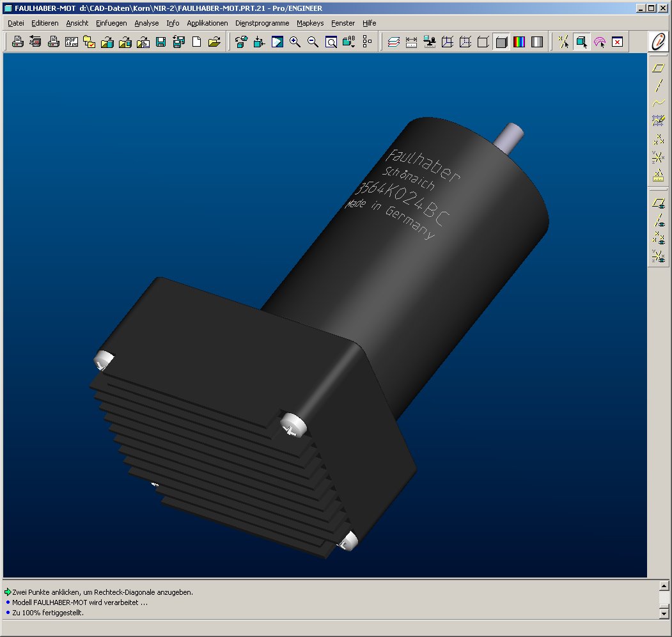This screenshot has height=637, width=672.
Task: Click the 'Zwei Punkte anklicken' prompt text
Action: point(102,592)
